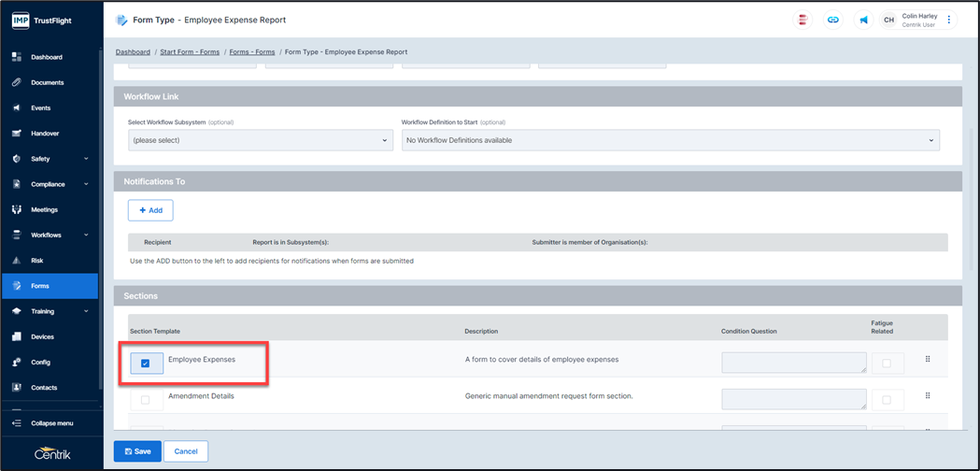Open the Workflow Definition to Start dropdown
This screenshot has height=471, width=980.
pyautogui.click(x=671, y=141)
